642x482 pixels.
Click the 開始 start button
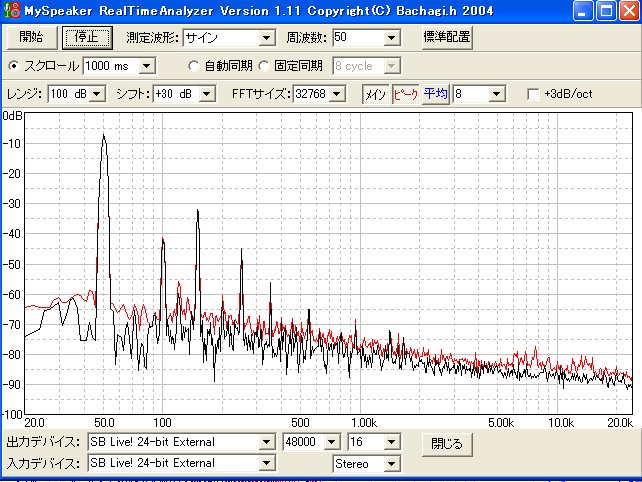[31, 38]
